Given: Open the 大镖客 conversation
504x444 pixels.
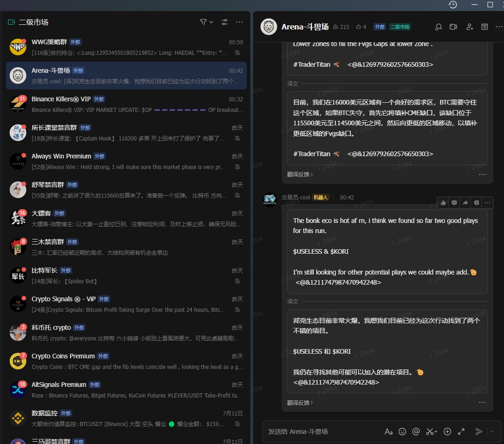Looking at the screenshot, I should (126, 218).
